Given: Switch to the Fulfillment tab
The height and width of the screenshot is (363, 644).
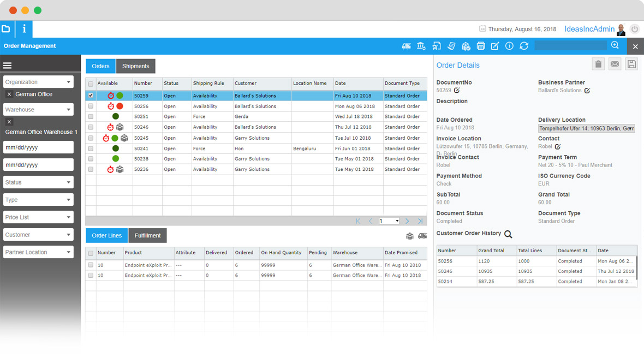Looking at the screenshot, I should [147, 236].
